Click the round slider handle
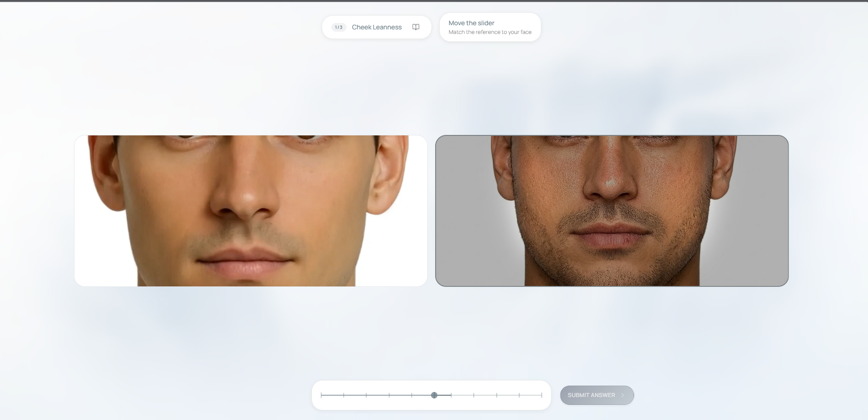Viewport: 868px width, 420px height. click(x=434, y=395)
